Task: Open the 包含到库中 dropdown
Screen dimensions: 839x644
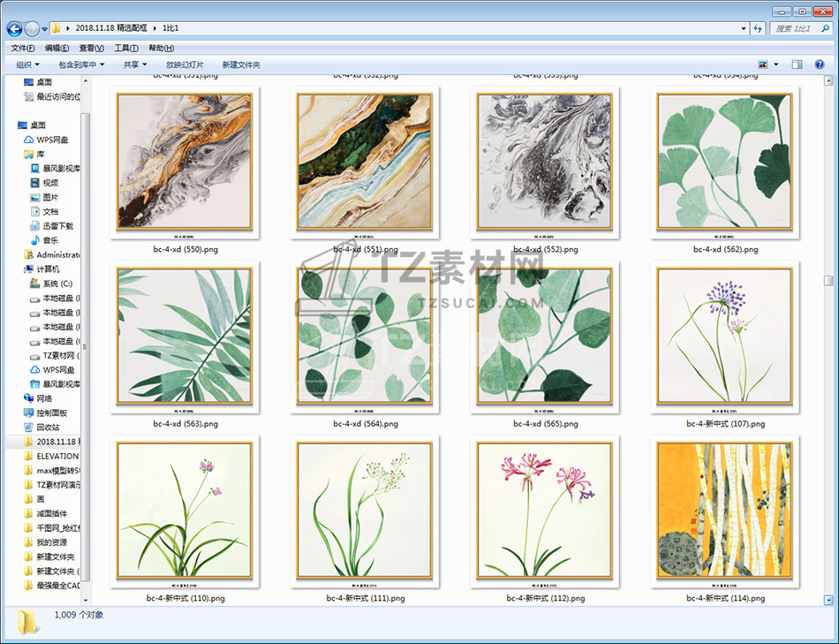Action: click(81, 64)
